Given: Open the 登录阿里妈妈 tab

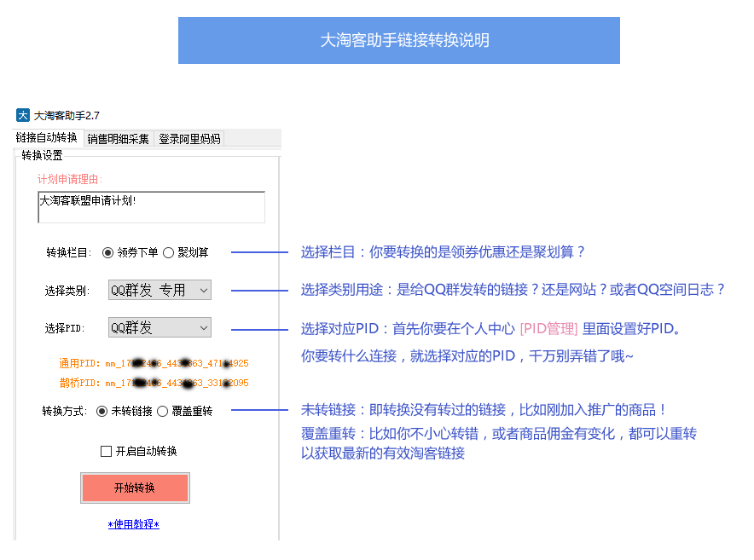Looking at the screenshot, I should point(189,139).
